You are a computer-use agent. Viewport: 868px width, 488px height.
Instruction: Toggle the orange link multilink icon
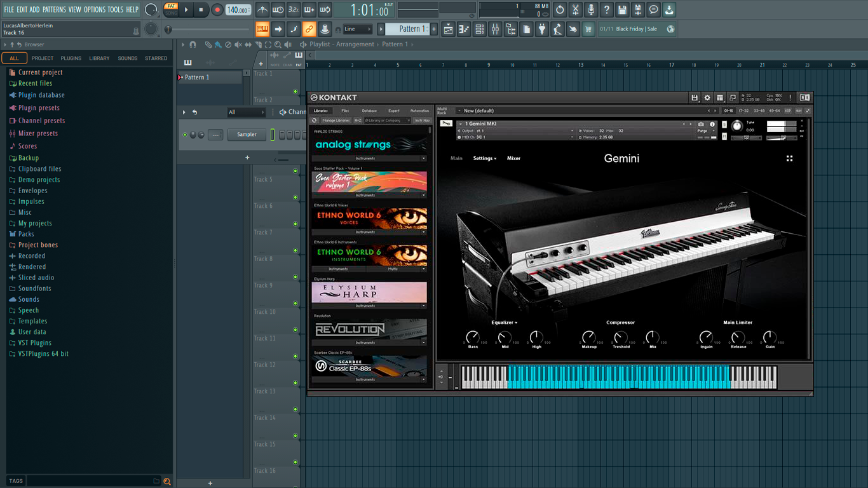click(x=309, y=29)
